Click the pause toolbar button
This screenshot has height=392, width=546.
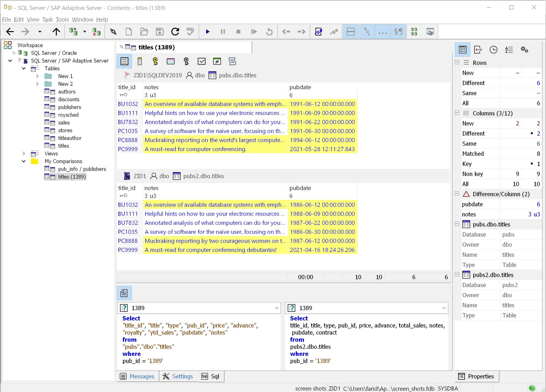point(223,32)
